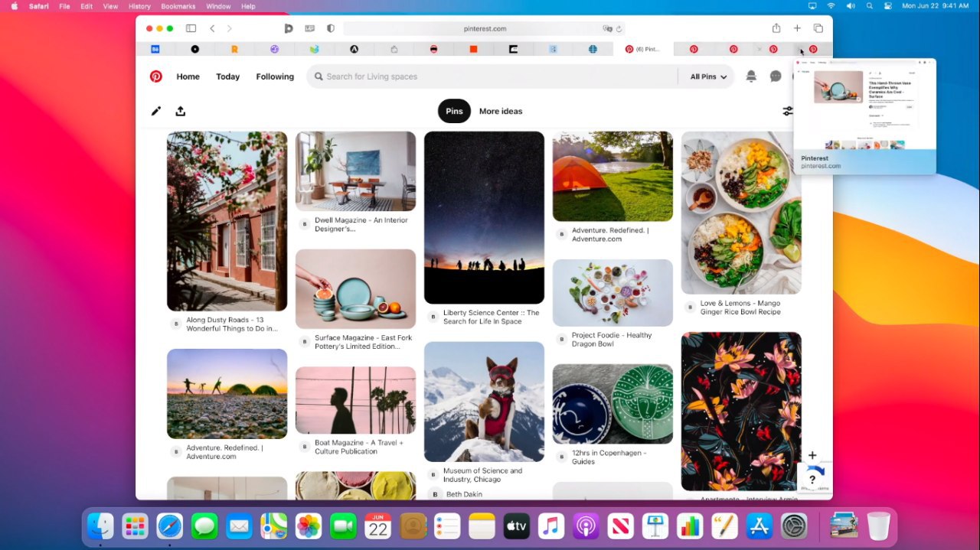Click the Safari share toolbar icon

776,28
